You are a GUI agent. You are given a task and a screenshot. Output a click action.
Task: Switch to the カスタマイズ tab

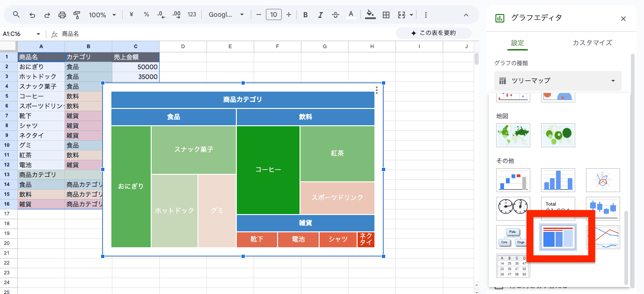pos(592,43)
